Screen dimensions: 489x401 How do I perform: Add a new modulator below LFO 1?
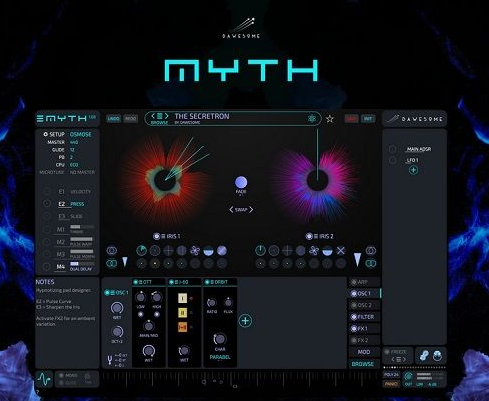pos(413,170)
